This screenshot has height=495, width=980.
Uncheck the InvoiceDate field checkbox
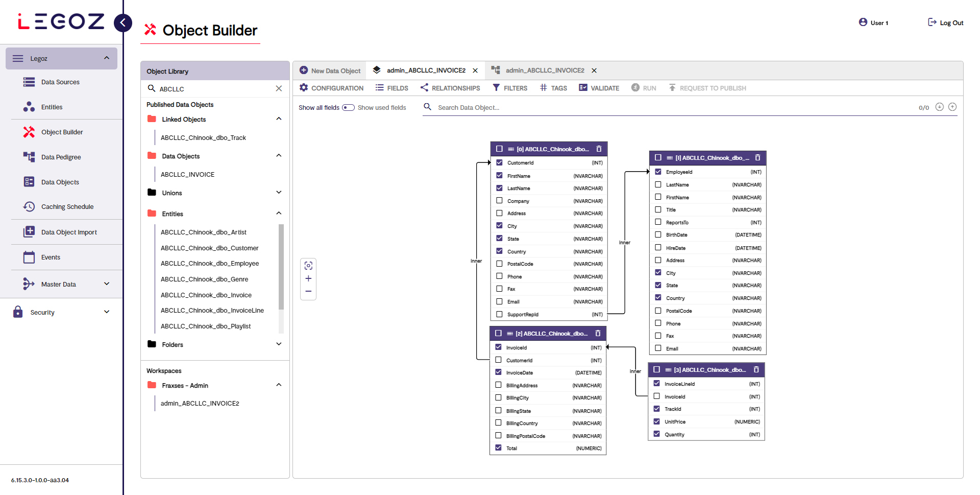[x=498, y=372]
